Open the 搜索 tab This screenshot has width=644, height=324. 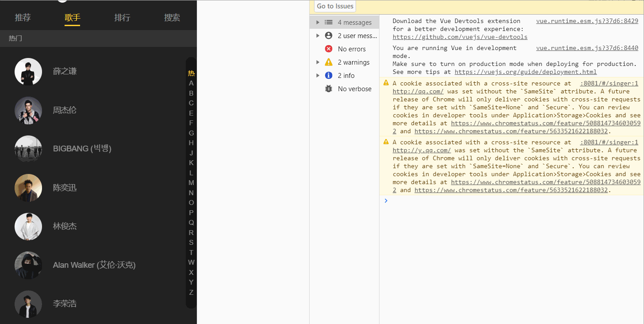click(172, 18)
